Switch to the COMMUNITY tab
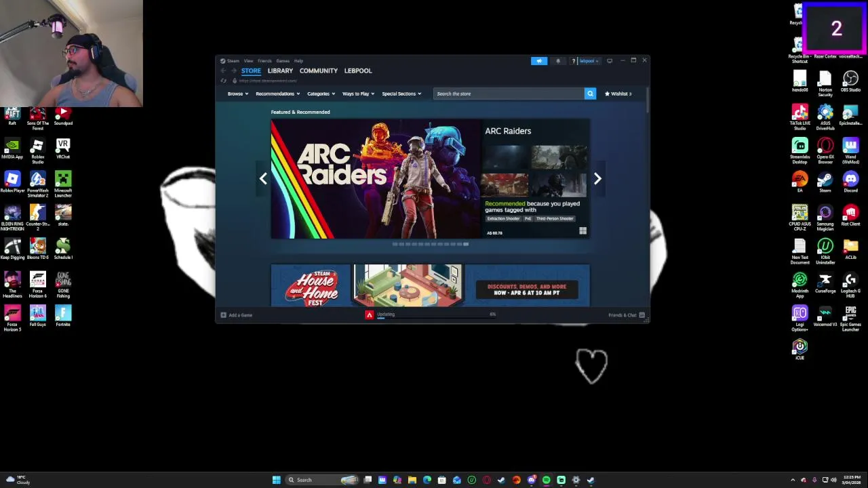The width and height of the screenshot is (868, 488). [319, 70]
